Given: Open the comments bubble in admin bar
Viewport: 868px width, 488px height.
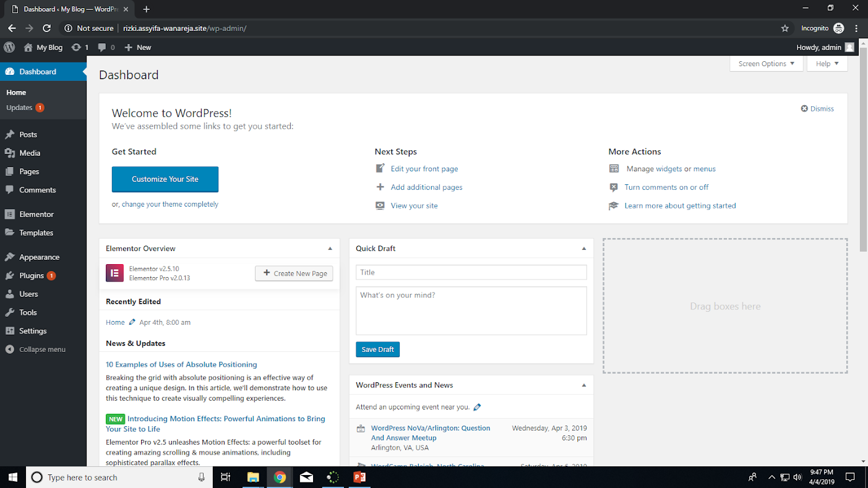Looking at the screenshot, I should [102, 47].
